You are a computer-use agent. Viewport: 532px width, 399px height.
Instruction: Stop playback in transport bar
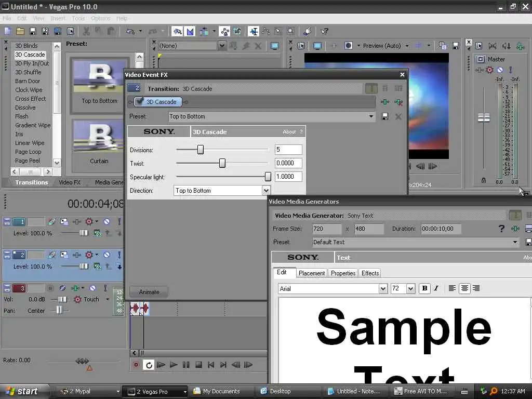tap(198, 365)
